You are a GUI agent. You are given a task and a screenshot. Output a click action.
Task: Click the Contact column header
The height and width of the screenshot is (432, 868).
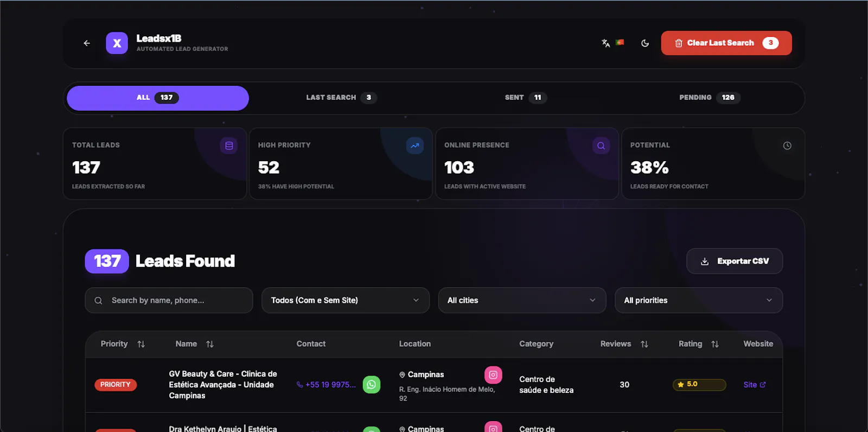311,344
